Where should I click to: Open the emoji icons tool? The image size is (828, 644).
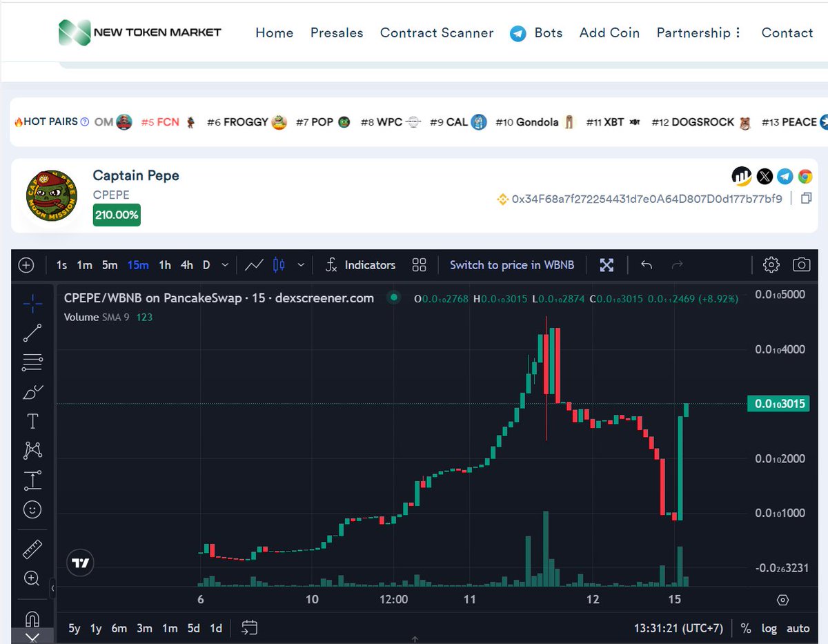(32, 510)
